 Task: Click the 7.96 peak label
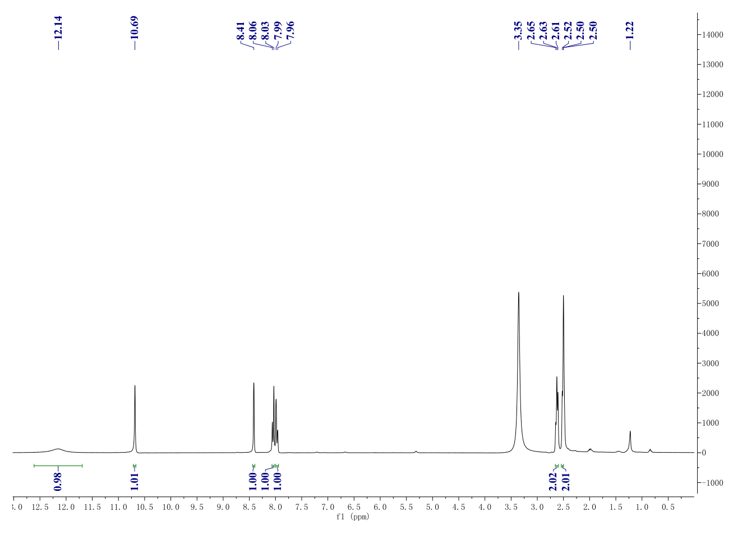(290, 31)
